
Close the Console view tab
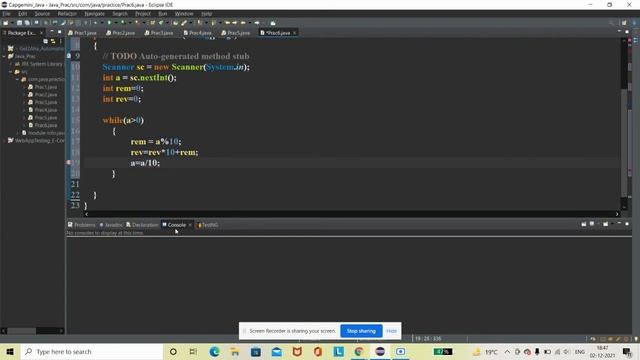pyautogui.click(x=190, y=225)
